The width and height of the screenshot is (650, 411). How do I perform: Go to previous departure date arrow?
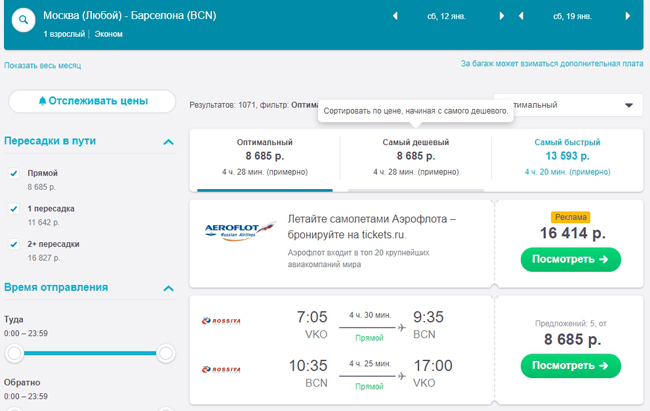(395, 16)
